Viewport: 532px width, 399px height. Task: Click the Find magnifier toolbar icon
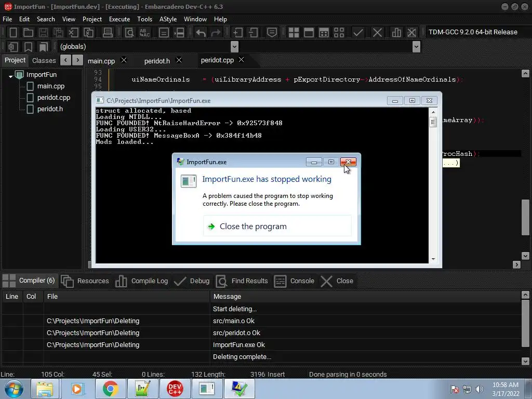[129, 33]
